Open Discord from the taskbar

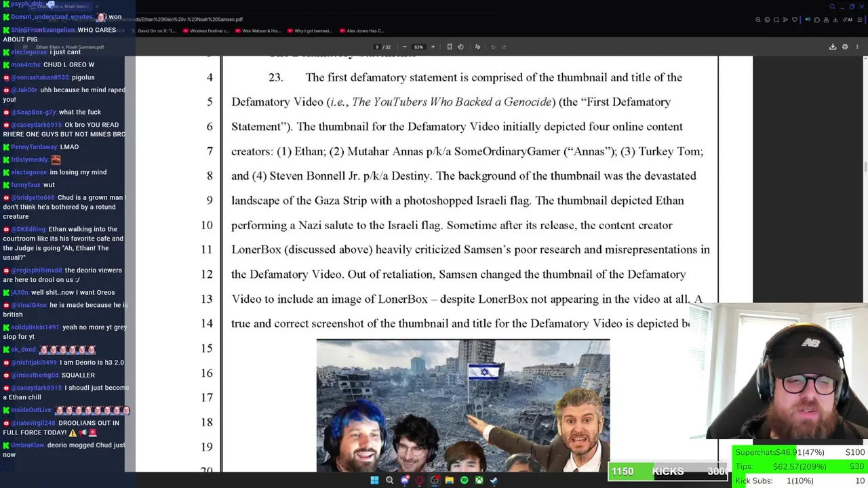(405, 481)
